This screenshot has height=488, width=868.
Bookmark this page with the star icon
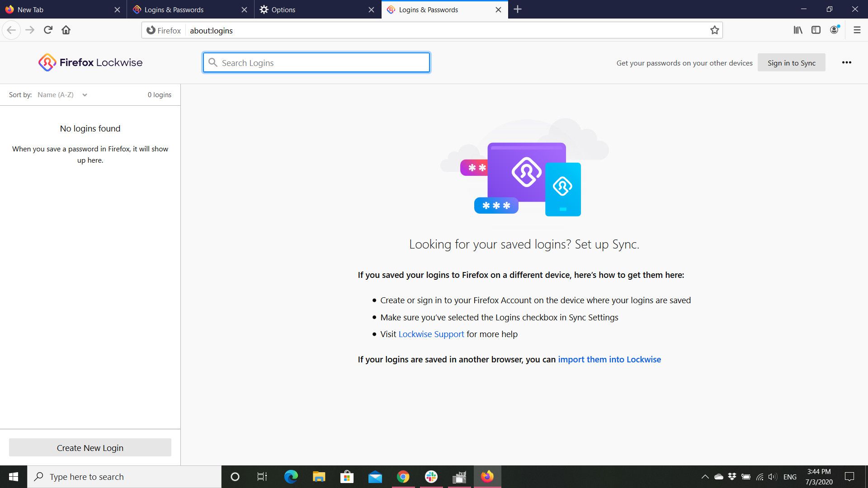click(714, 30)
